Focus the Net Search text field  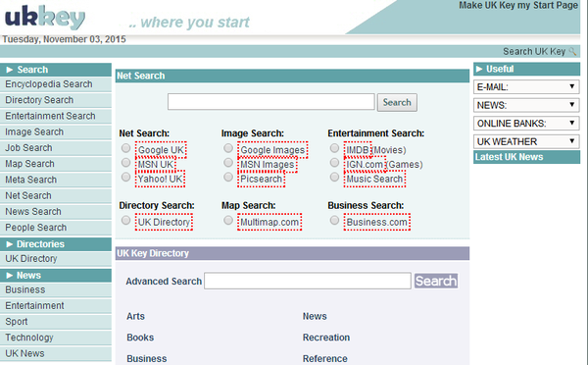[271, 102]
